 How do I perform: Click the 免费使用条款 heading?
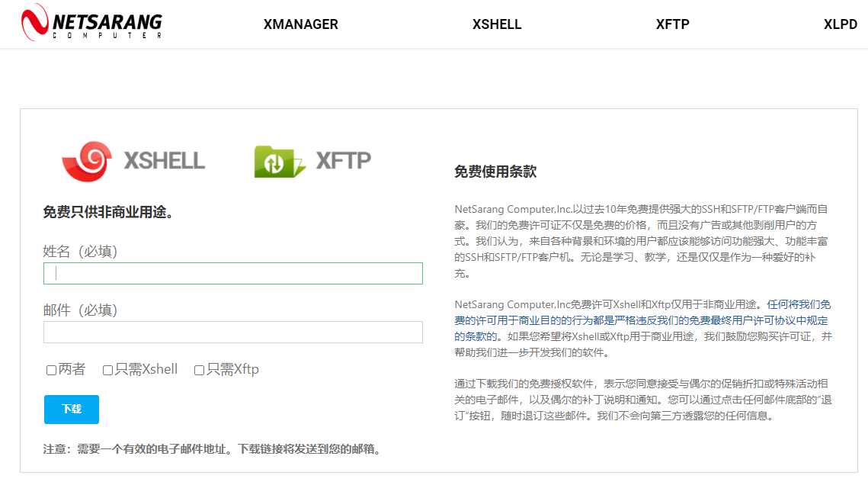pos(495,172)
